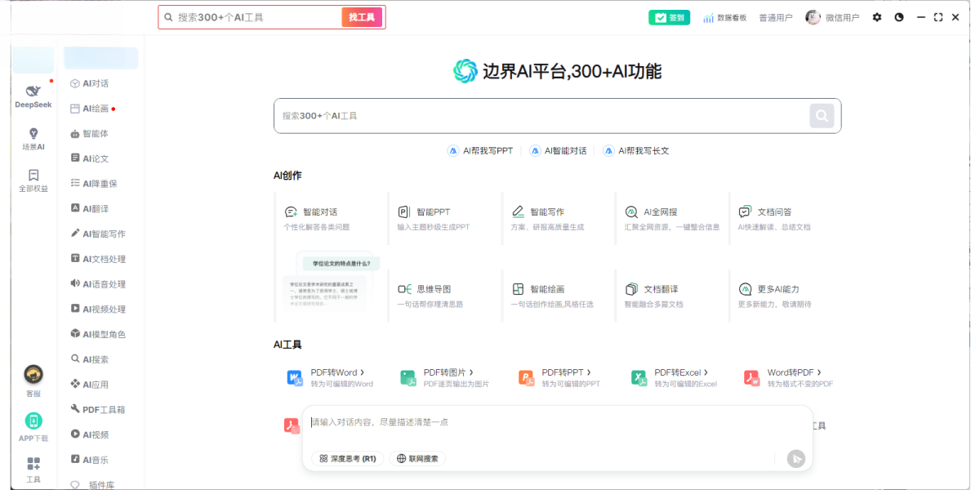Click AI帮我写PPT shortcut
The width and height of the screenshot is (980, 490).
[479, 151]
